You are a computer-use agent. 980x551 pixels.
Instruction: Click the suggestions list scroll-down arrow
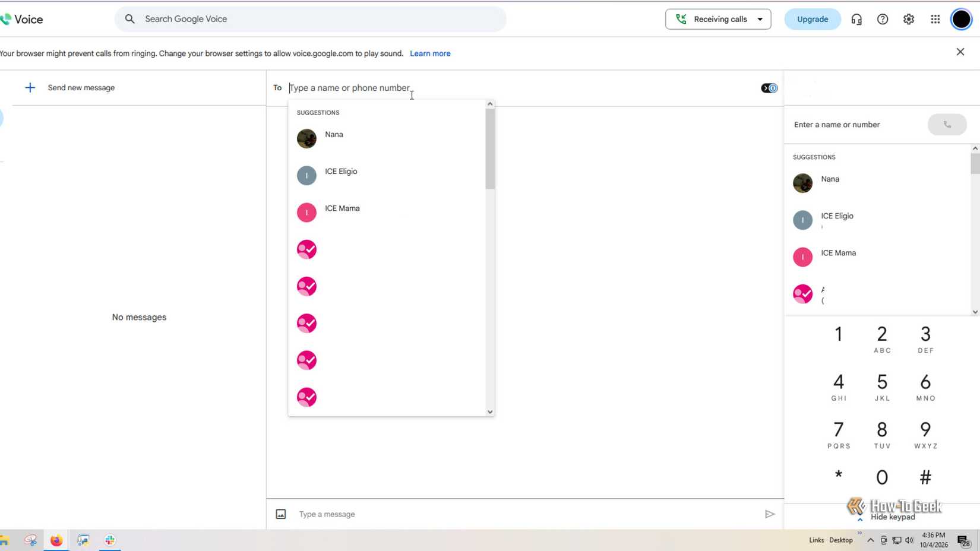tap(490, 411)
